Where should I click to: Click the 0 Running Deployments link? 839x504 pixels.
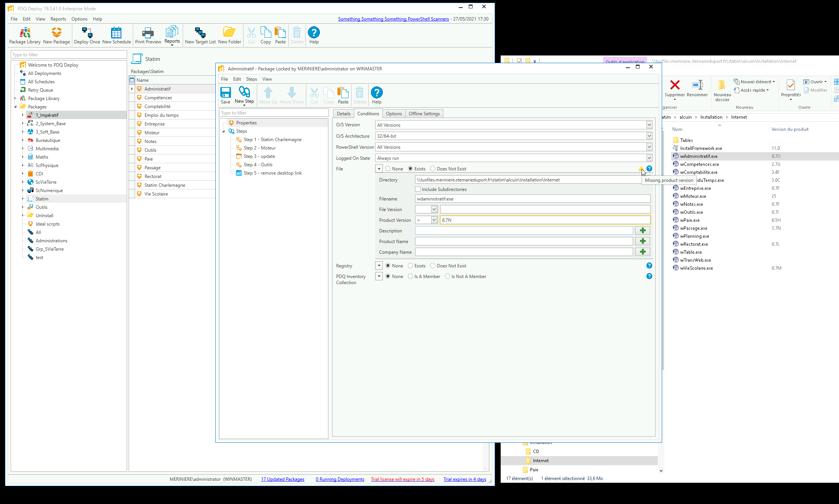click(340, 479)
